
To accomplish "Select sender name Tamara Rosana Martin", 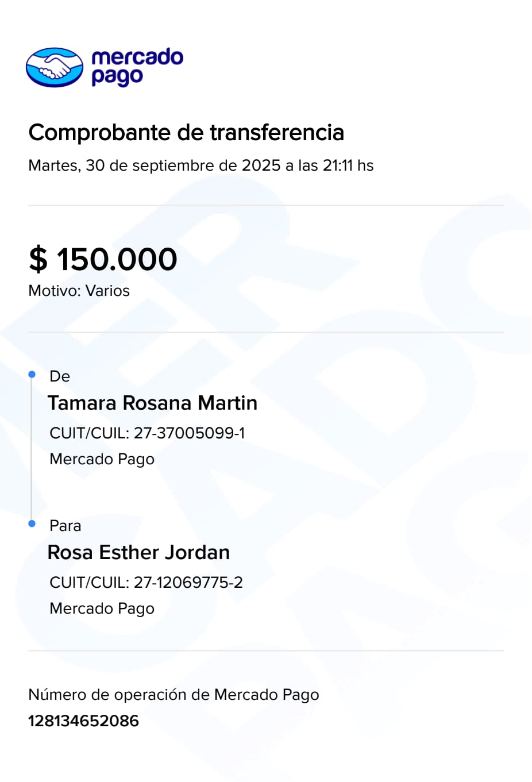I will [x=152, y=403].
